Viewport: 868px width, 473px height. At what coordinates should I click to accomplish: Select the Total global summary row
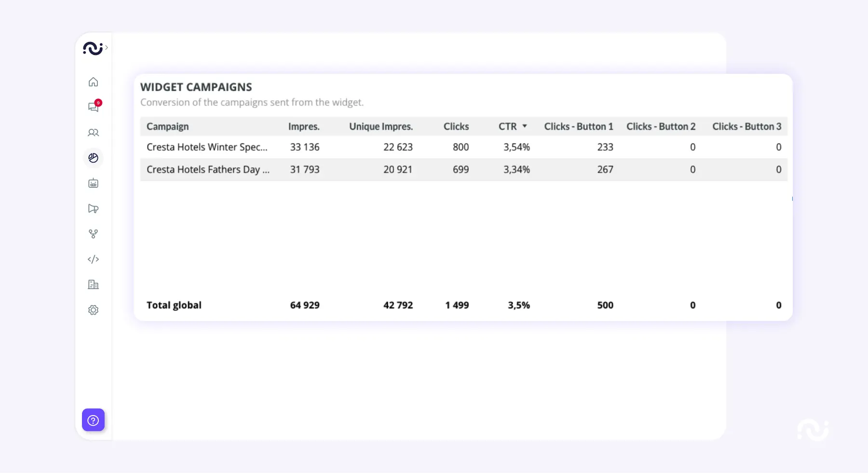click(x=174, y=305)
